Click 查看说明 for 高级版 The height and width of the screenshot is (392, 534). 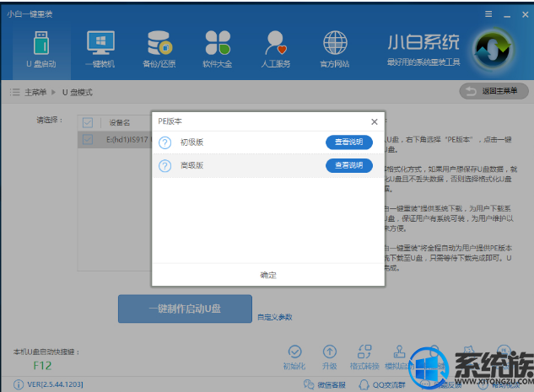click(x=349, y=165)
